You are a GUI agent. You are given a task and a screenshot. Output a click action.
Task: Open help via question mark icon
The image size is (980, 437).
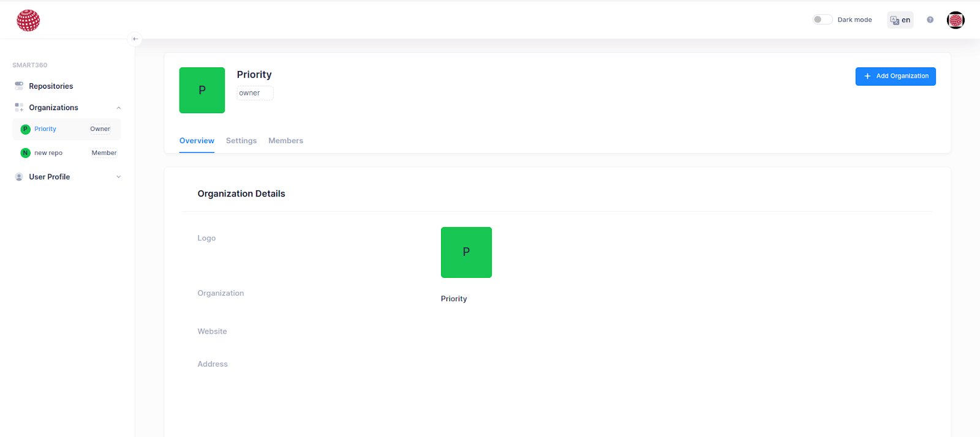pyautogui.click(x=930, y=20)
